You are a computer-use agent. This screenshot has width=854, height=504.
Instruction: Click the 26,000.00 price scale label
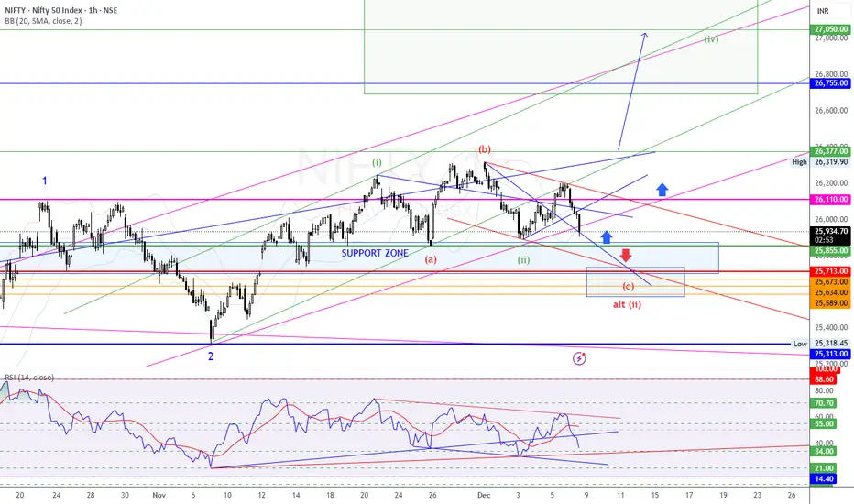coord(831,219)
